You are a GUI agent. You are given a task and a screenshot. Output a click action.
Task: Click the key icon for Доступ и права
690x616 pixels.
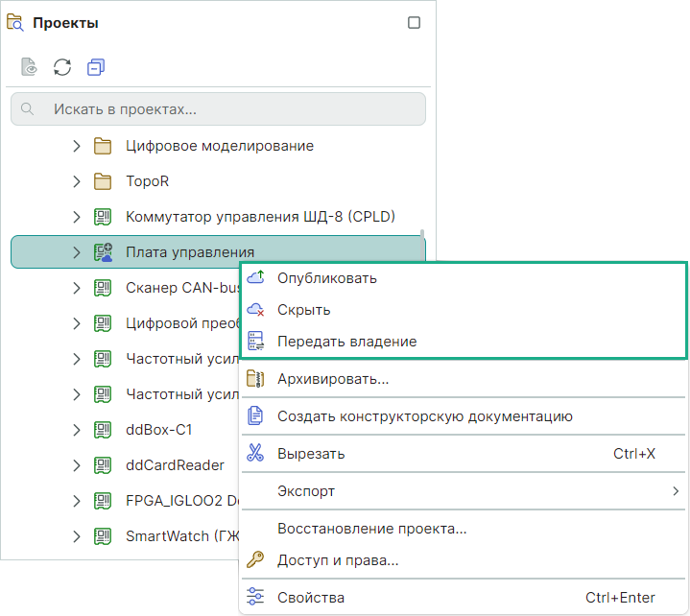point(255,560)
